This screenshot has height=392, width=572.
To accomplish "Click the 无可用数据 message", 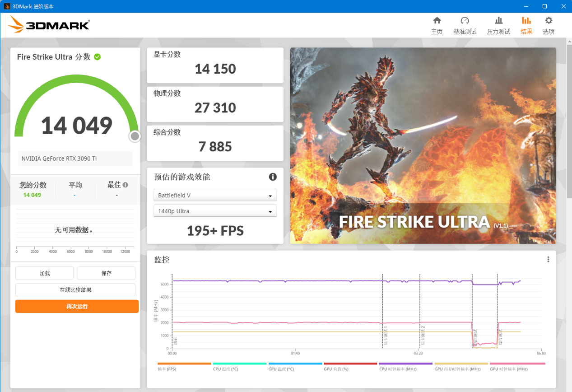I will [74, 230].
